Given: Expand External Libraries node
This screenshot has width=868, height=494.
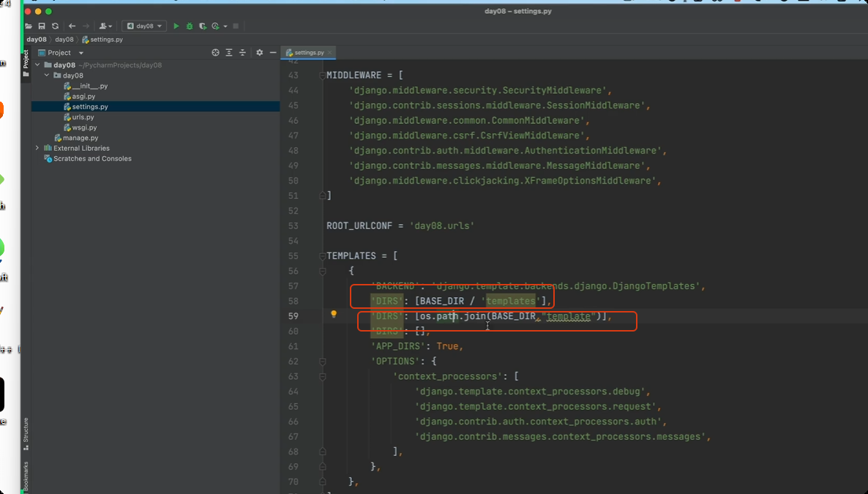Looking at the screenshot, I should [37, 148].
